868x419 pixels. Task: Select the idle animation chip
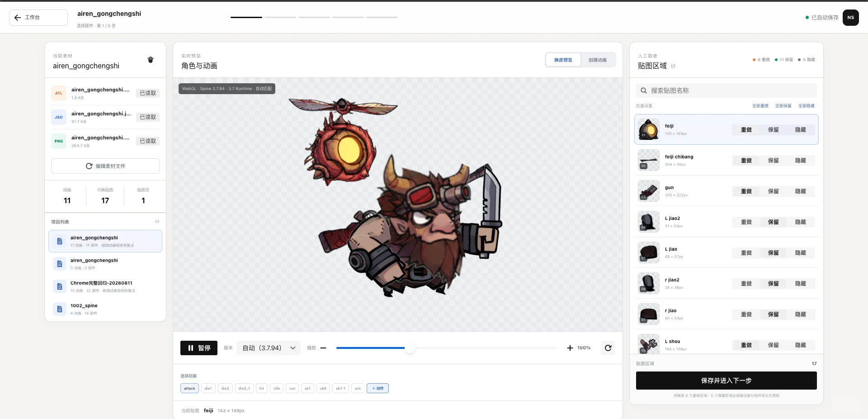coord(277,388)
